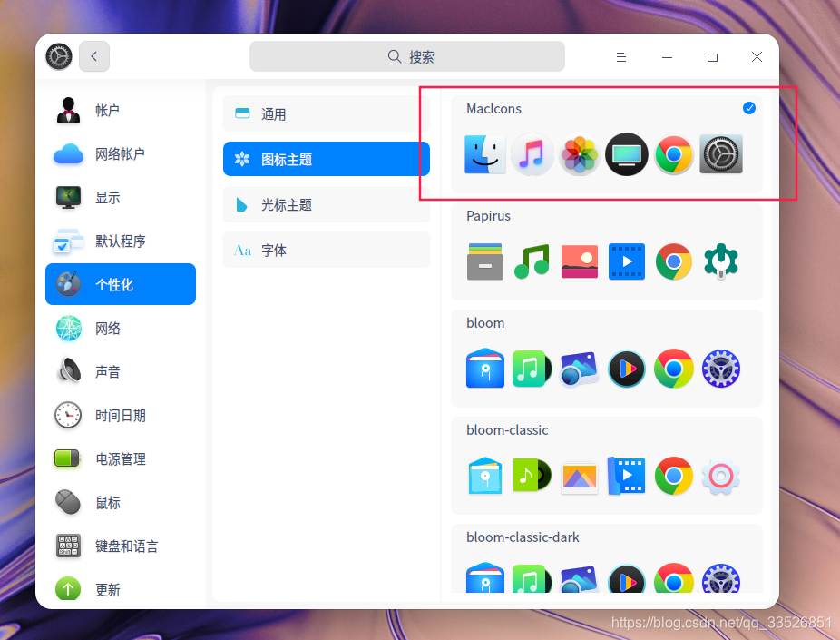840x640 pixels.
Task: Click the teal gear wrench icon in Papirus
Action: tap(721, 261)
